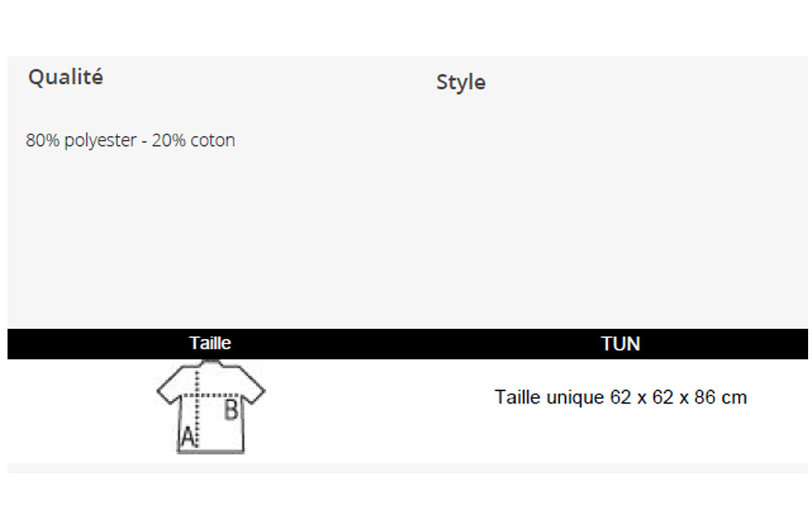The height and width of the screenshot is (526, 812).
Task: Select the Style heading
Action: (x=461, y=83)
